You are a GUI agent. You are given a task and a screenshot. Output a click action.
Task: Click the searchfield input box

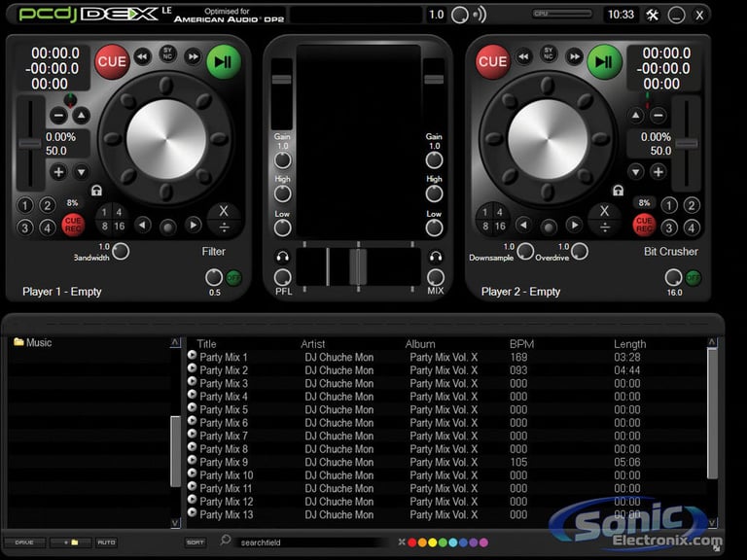pos(312,542)
